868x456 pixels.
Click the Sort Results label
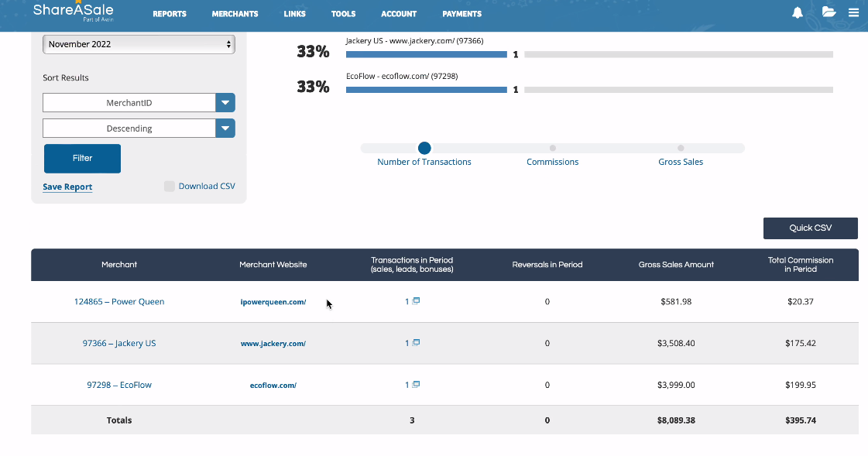65,77
